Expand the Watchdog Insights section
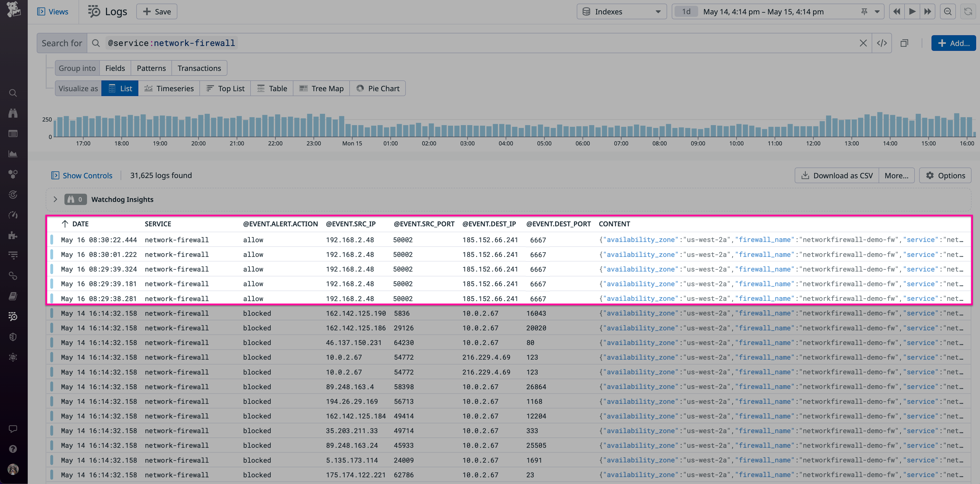The width and height of the screenshot is (980, 484). (55, 199)
